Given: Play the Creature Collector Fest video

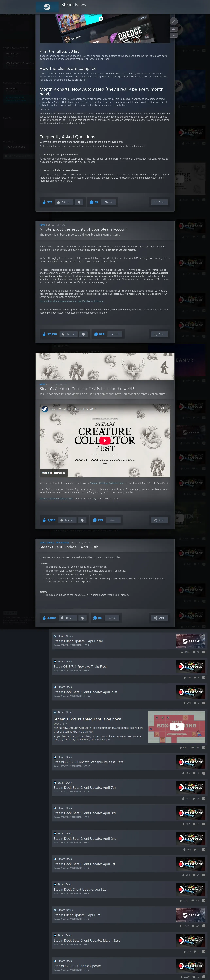Looking at the screenshot, I should 105,440.
